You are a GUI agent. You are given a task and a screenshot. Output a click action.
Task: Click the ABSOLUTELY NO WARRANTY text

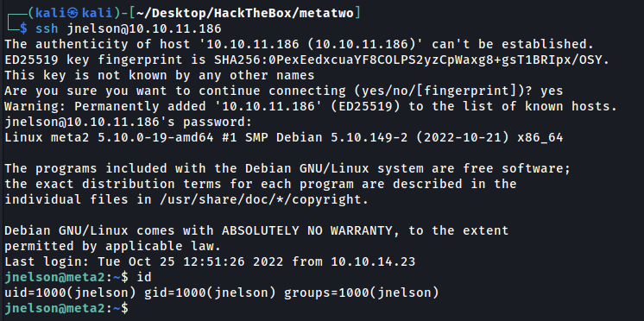[x=307, y=230]
